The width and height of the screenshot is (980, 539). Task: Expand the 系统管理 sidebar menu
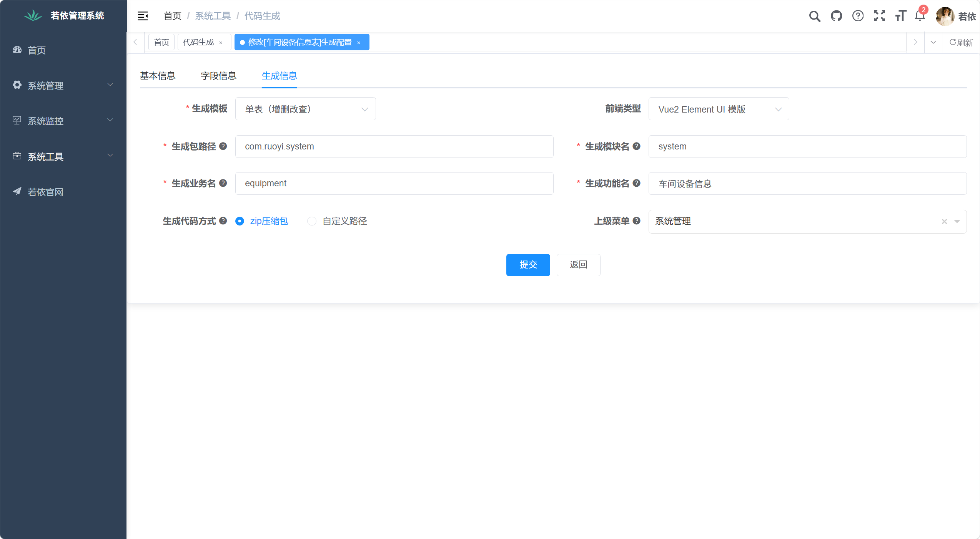pyautogui.click(x=63, y=85)
